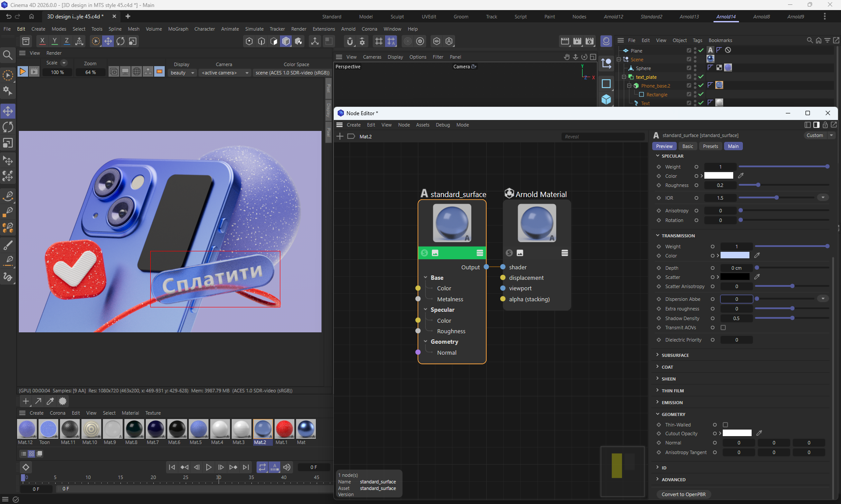Click the specular color eyedropper icon

pos(741,176)
